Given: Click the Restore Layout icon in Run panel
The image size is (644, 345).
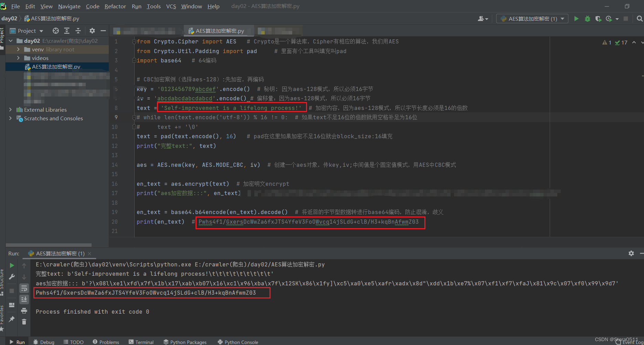Looking at the screenshot, I should pos(12,305).
